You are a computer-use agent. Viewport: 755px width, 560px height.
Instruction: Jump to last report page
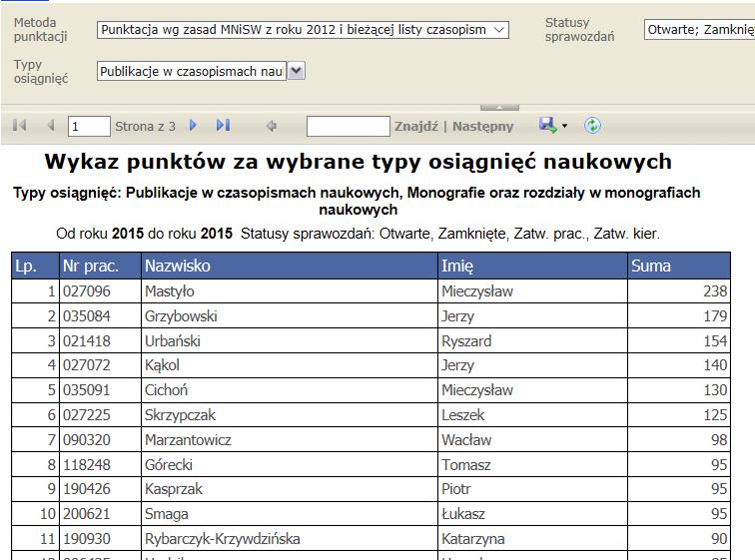(x=224, y=126)
